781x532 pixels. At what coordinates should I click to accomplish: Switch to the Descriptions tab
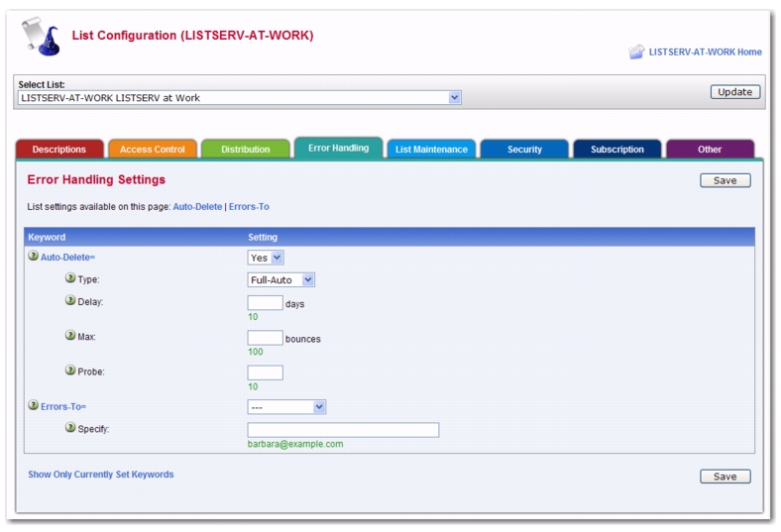(59, 150)
